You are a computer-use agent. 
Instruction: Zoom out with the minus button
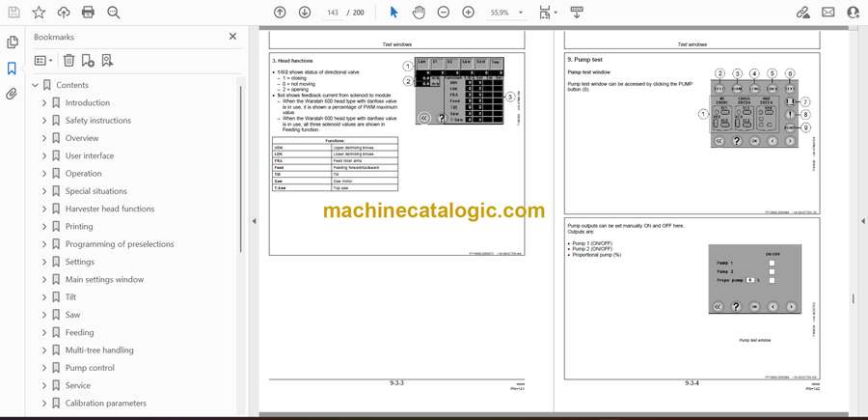(444, 13)
